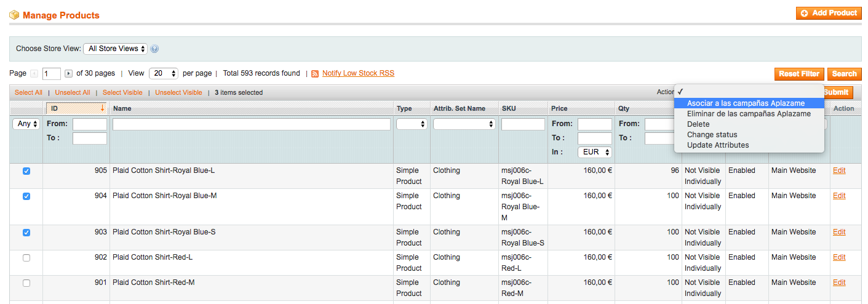Image resolution: width=868 pixels, height=304 pixels.
Task: Click Plaid Cotton Shirt-Red-L name
Action: point(153,257)
